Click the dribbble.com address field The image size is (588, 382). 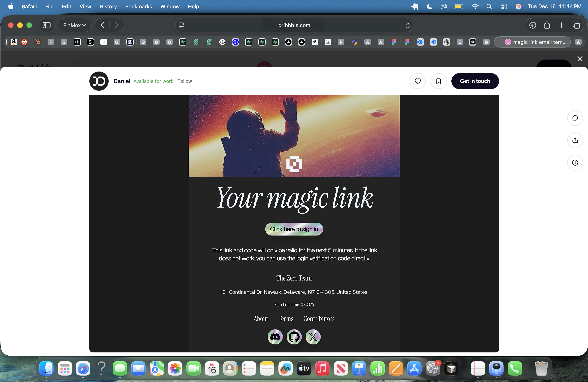pos(294,25)
